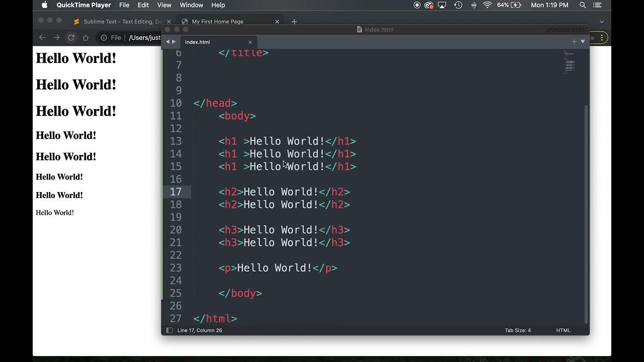Go forward in the browser

click(57, 38)
